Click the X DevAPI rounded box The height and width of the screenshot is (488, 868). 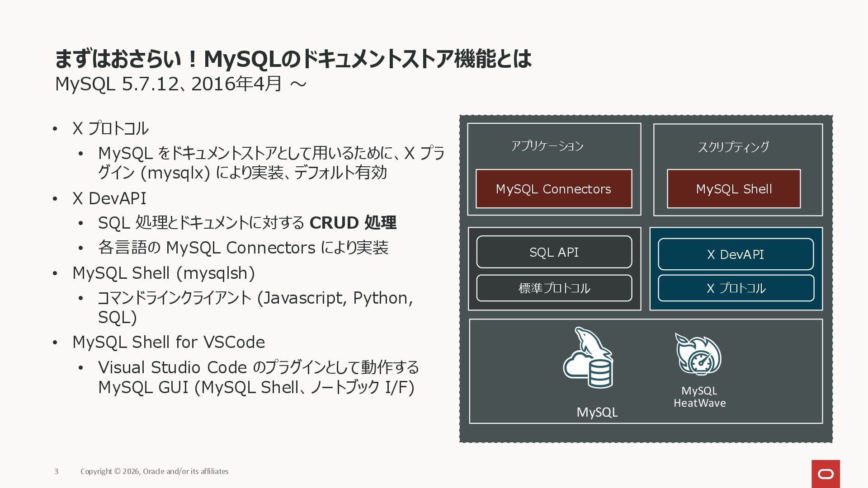pos(735,254)
